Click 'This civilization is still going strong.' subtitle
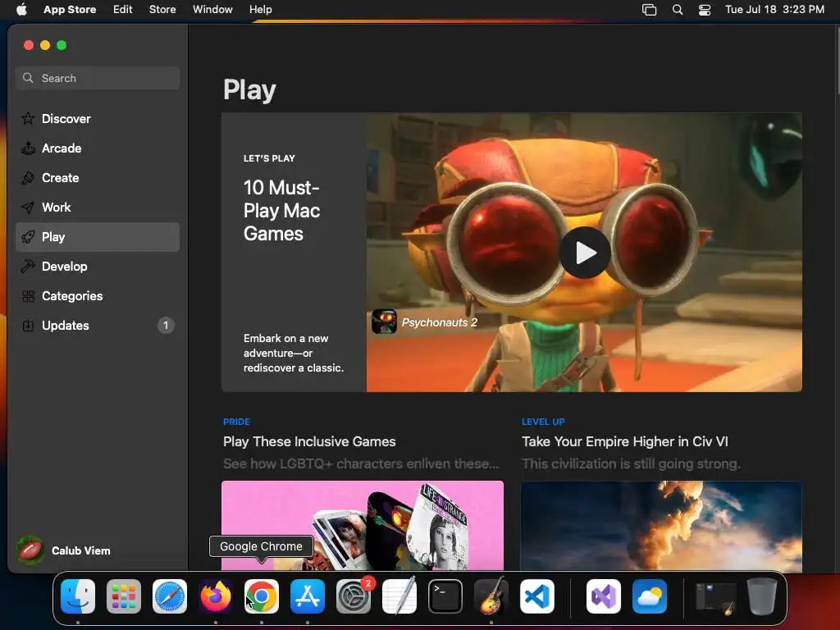The image size is (840, 630). 631,463
